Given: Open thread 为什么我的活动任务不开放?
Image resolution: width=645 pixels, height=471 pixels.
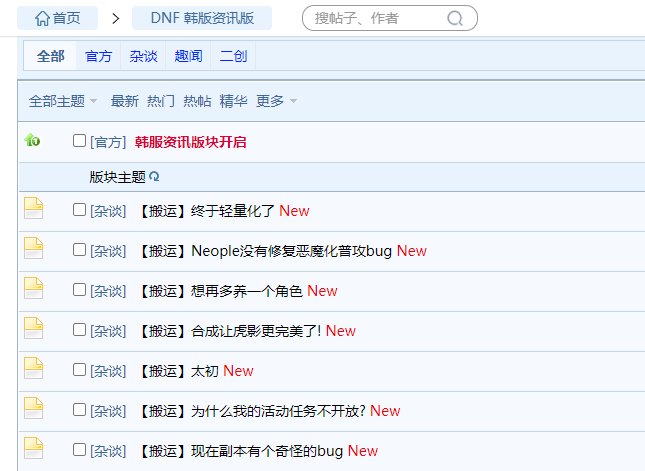Looking at the screenshot, I should point(250,411).
